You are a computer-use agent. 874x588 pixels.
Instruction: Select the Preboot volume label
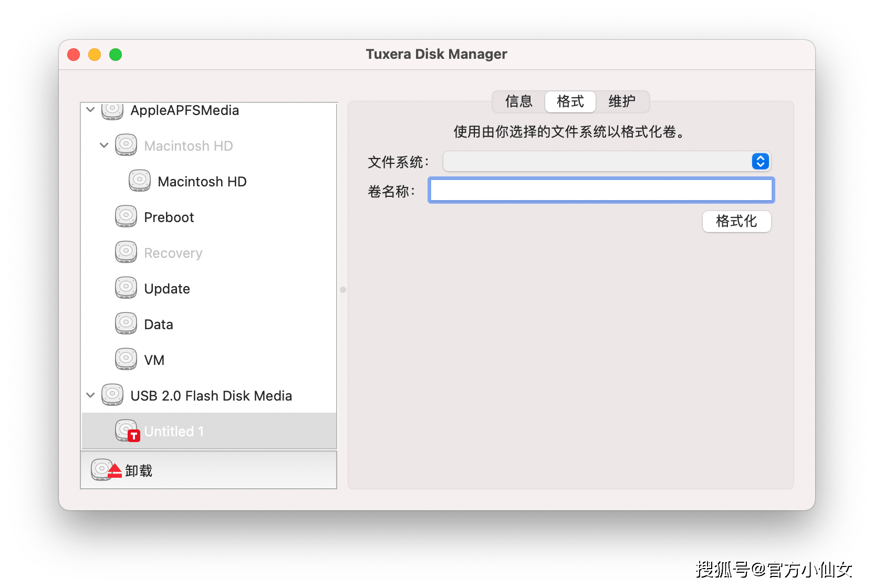click(169, 217)
